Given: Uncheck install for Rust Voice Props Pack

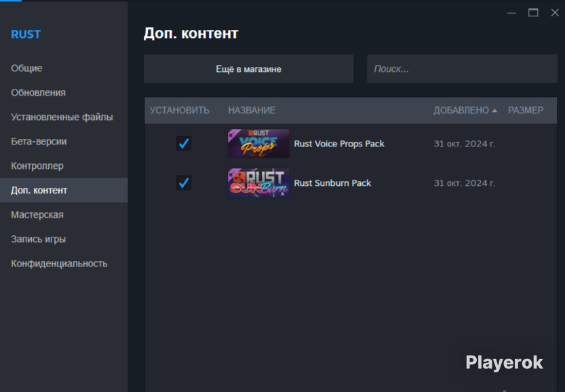Looking at the screenshot, I should tap(184, 143).
